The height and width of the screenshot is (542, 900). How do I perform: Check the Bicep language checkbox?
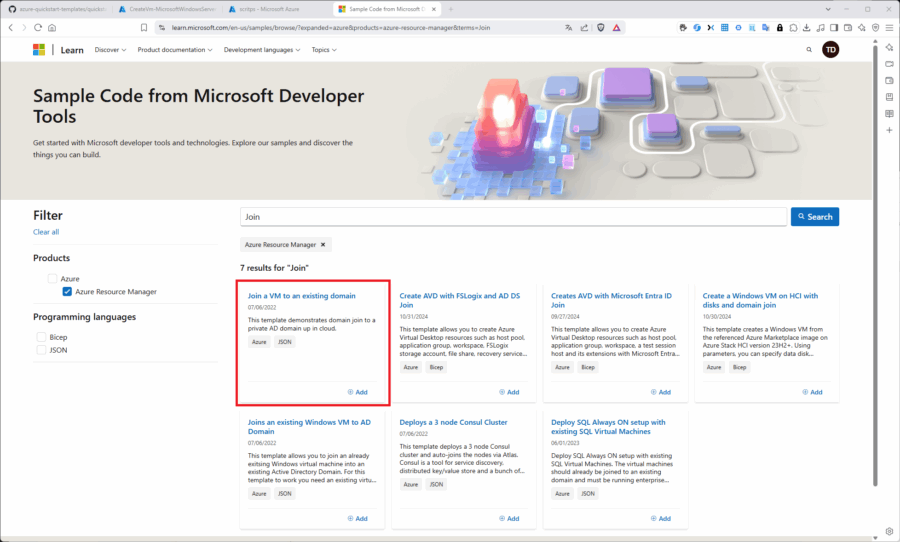click(x=41, y=337)
